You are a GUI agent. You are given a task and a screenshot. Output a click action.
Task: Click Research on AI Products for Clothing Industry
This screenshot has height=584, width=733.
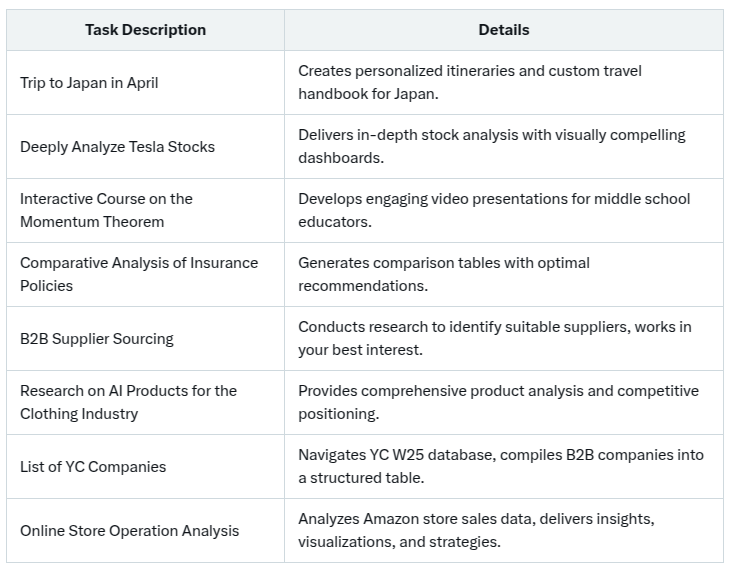click(x=145, y=403)
